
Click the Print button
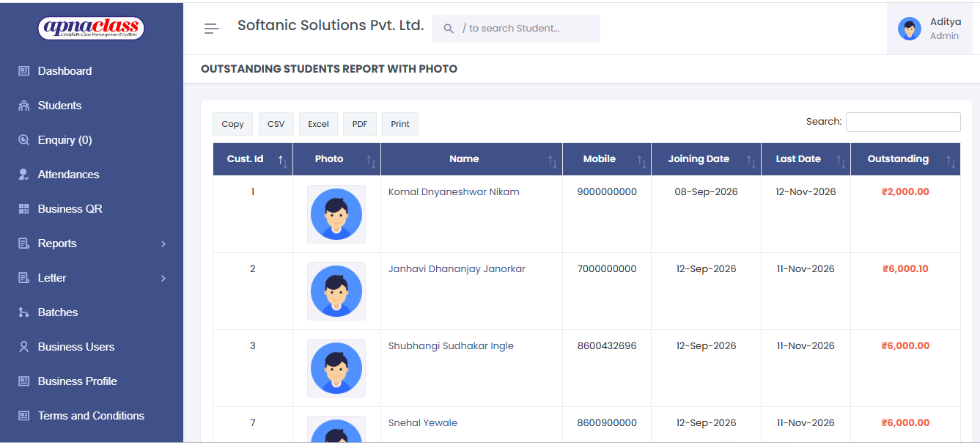[x=400, y=124]
